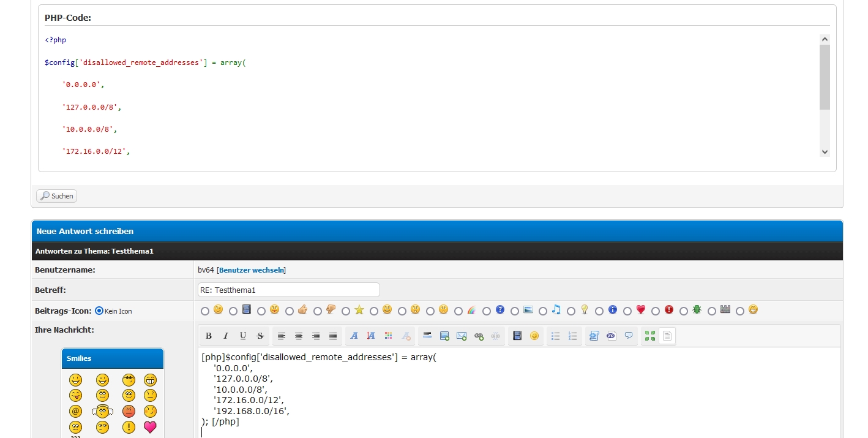The width and height of the screenshot is (868, 438).
Task: Select the filmstrip post icon
Action: tap(247, 309)
